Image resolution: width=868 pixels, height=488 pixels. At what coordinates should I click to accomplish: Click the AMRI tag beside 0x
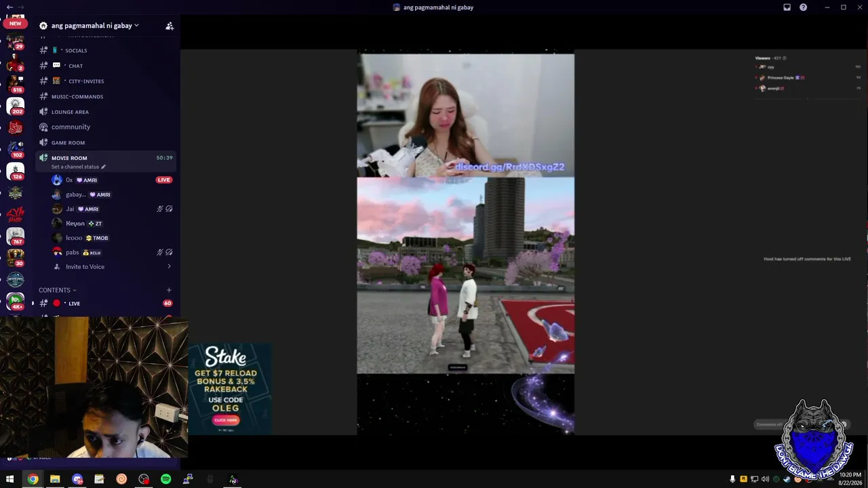tap(87, 180)
